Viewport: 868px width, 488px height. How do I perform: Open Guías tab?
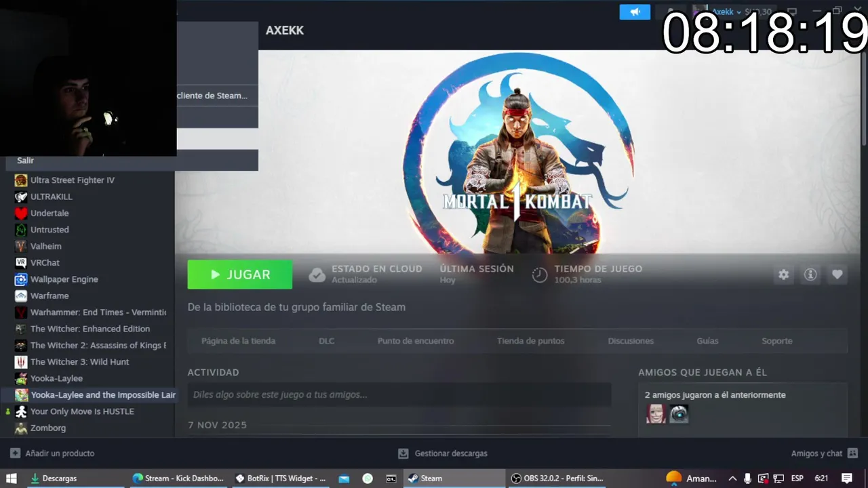(707, 341)
